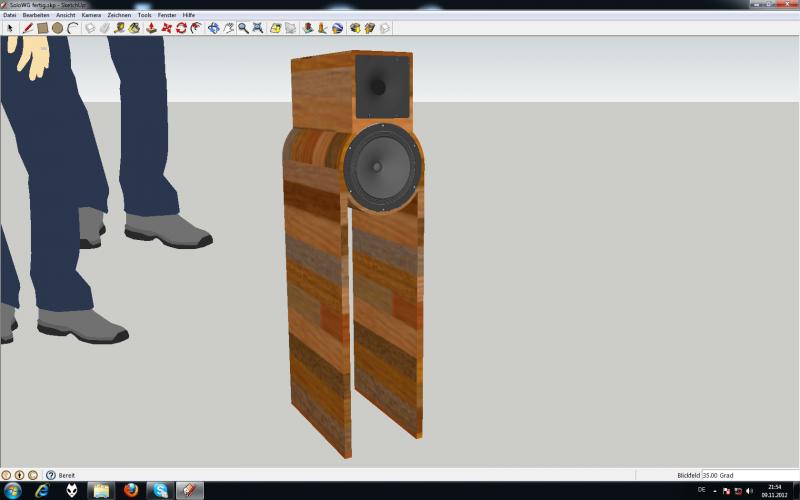
Task: Open Firefox from the taskbar
Action: pyautogui.click(x=130, y=491)
